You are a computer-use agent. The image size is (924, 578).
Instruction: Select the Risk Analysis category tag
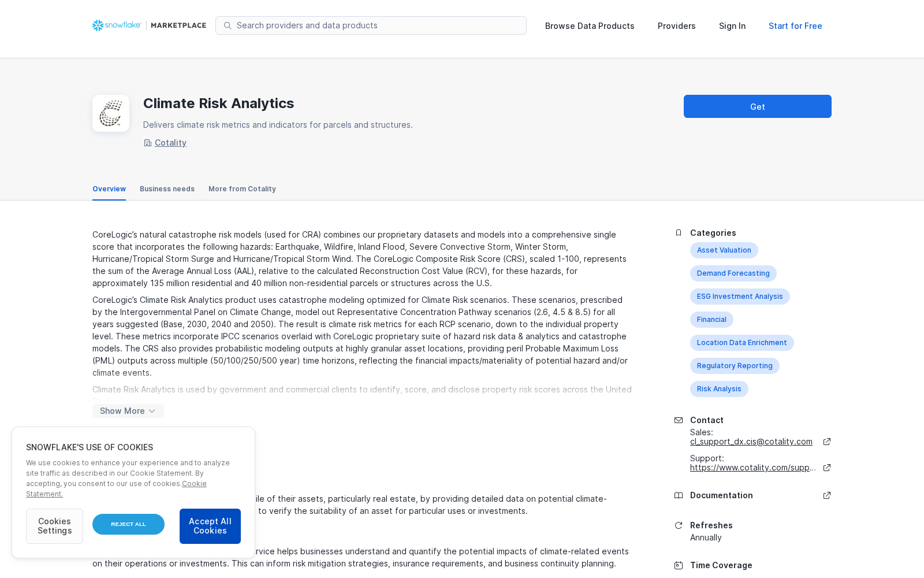(719, 389)
